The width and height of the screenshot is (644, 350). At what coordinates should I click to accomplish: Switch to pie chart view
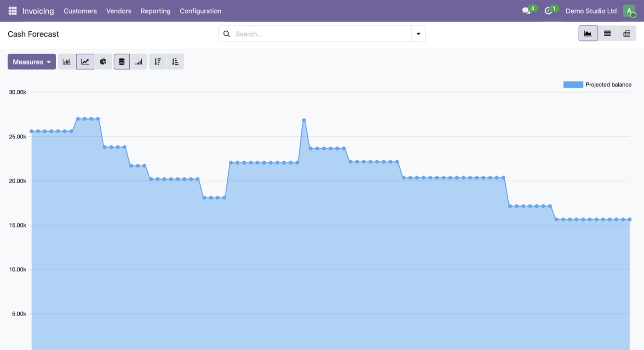click(103, 62)
